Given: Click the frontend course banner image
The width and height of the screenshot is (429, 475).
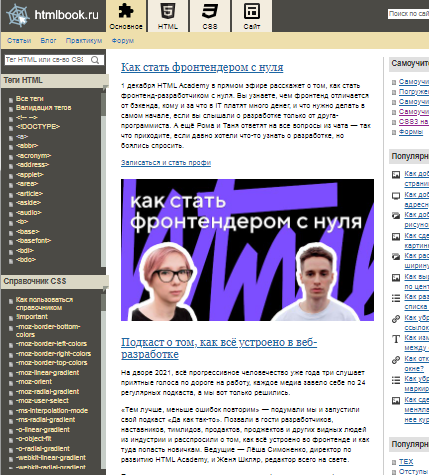Looking at the screenshot, I should (x=247, y=250).
